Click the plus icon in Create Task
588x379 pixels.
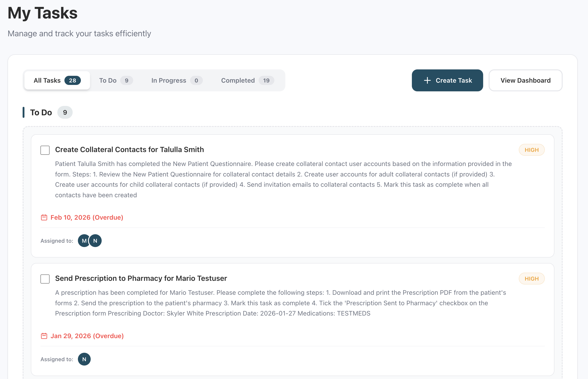(x=427, y=80)
